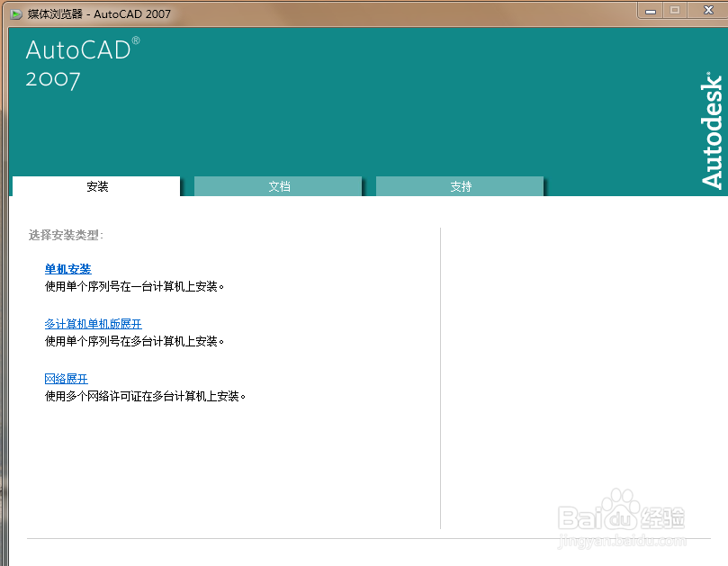Click the text 使用多个网络许可证在多台计算机上安装。
Screen dimensions: 728x566
(x=145, y=396)
